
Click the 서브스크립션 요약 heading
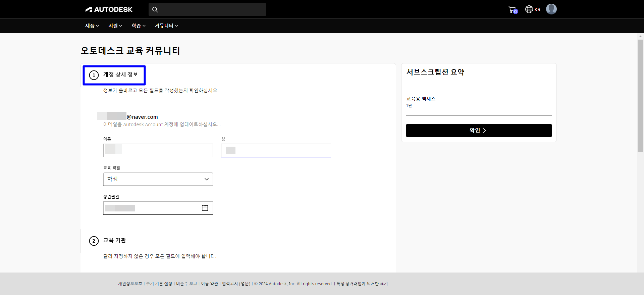click(435, 72)
